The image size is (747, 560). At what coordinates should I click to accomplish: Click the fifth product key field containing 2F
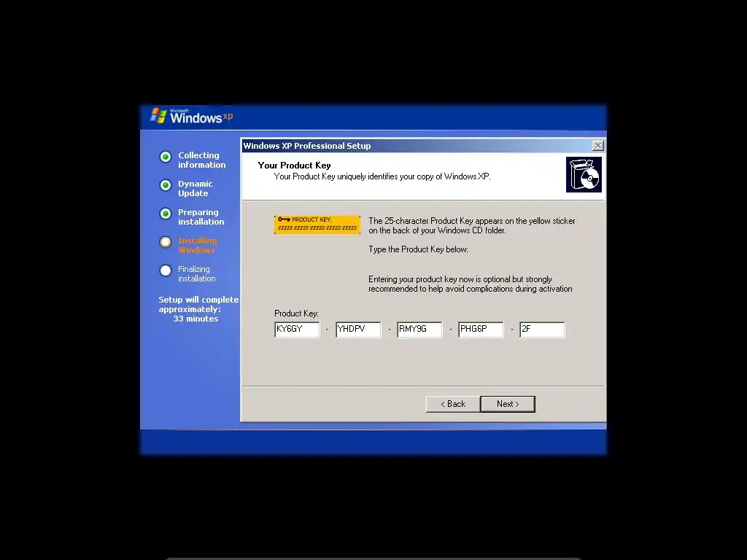(542, 330)
